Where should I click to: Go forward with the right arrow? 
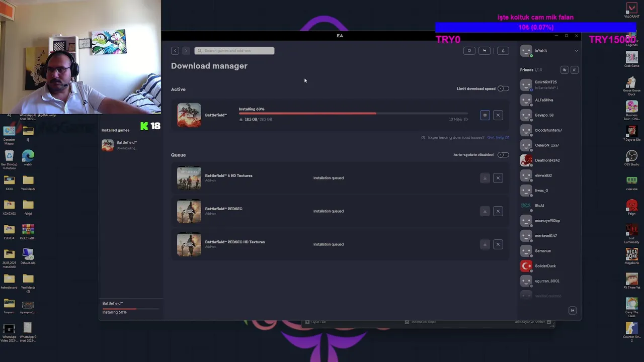click(186, 51)
